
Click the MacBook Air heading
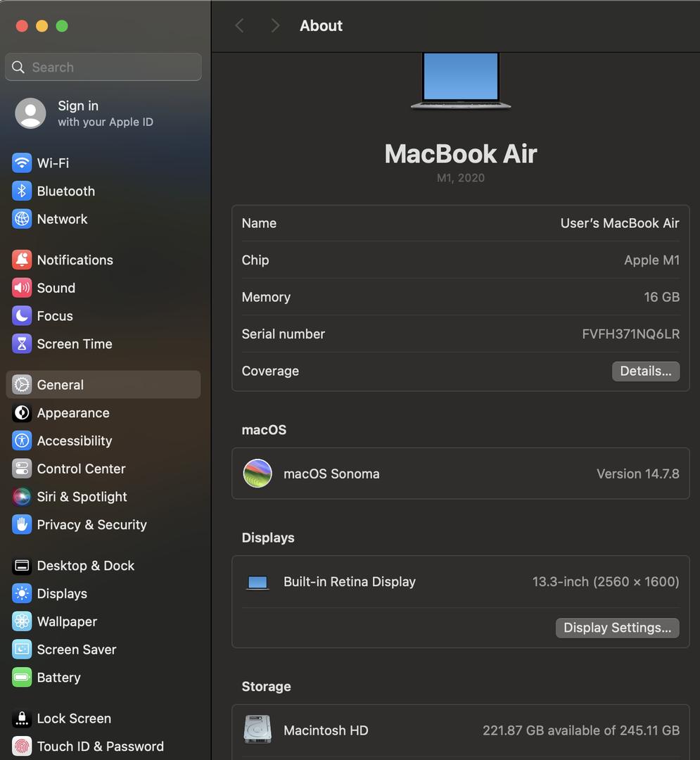pyautogui.click(x=461, y=154)
